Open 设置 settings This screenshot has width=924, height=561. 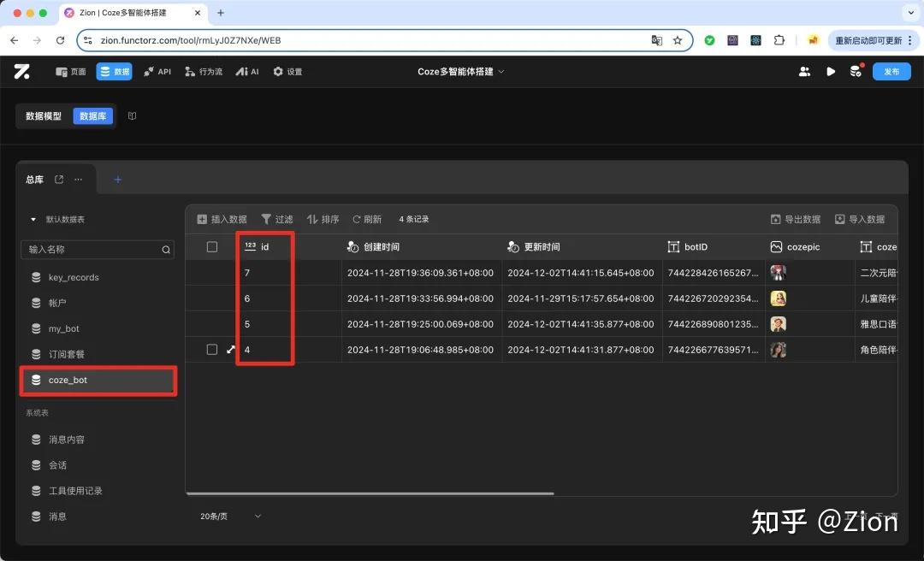pyautogui.click(x=287, y=72)
